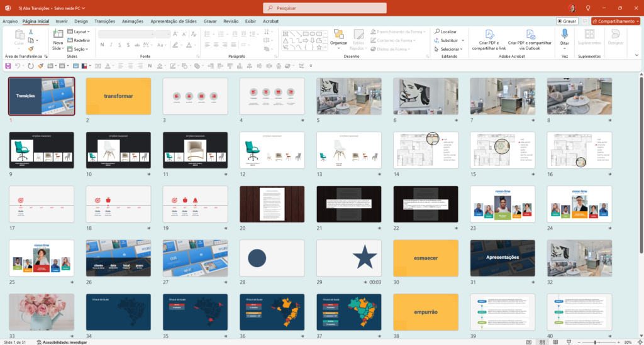The image size is (644, 345).
Task: Select the yellow 'transformar' slide thumbnail
Action: [x=118, y=96]
